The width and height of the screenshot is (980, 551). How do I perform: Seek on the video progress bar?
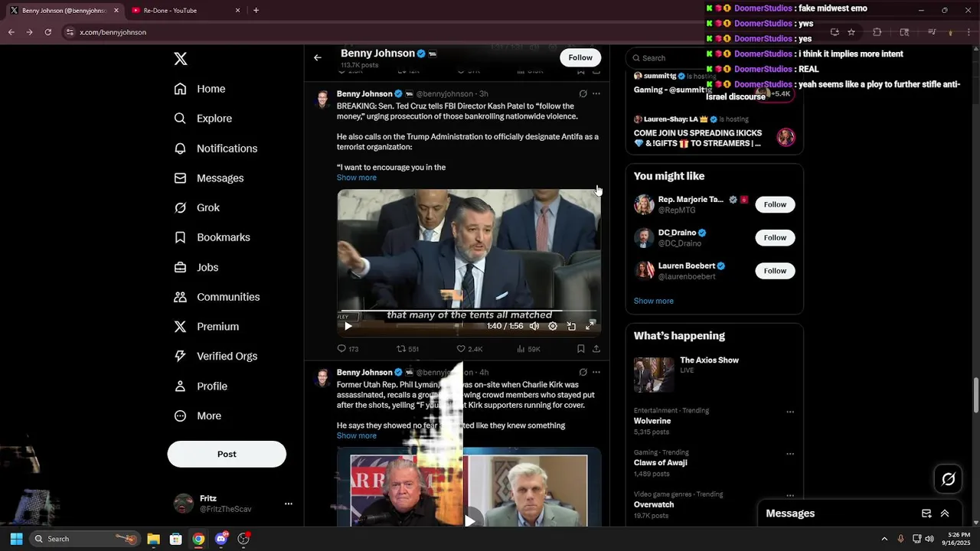(469, 311)
